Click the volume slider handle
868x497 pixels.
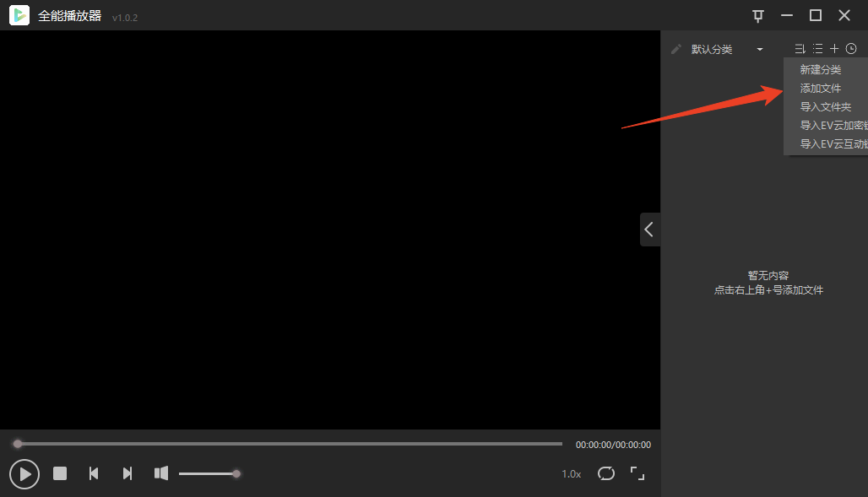(x=236, y=473)
